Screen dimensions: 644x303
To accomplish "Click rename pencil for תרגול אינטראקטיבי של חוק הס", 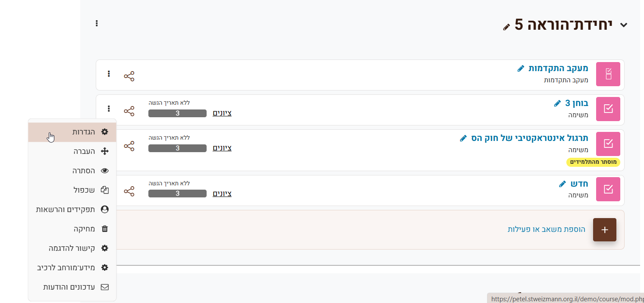I will tap(463, 138).
